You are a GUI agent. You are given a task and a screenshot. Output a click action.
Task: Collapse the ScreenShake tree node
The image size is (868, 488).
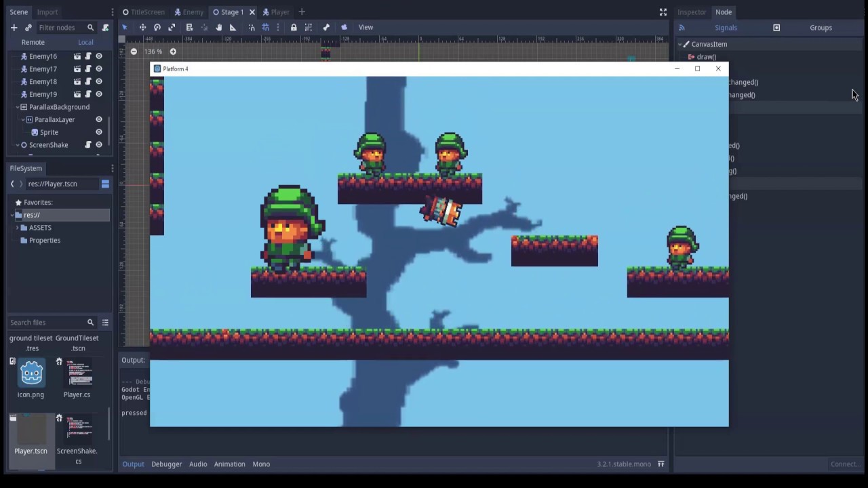click(18, 145)
